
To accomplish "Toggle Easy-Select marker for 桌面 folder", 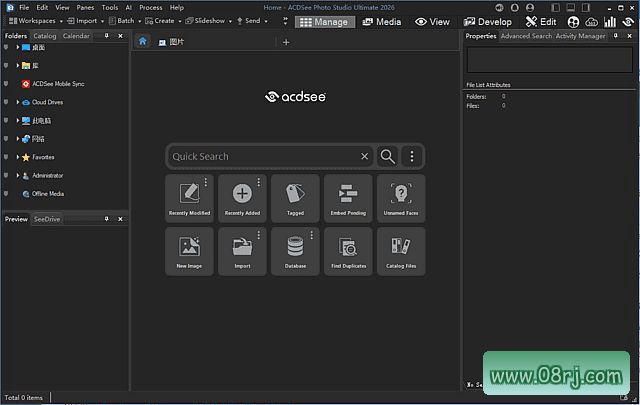I will 6,47.
